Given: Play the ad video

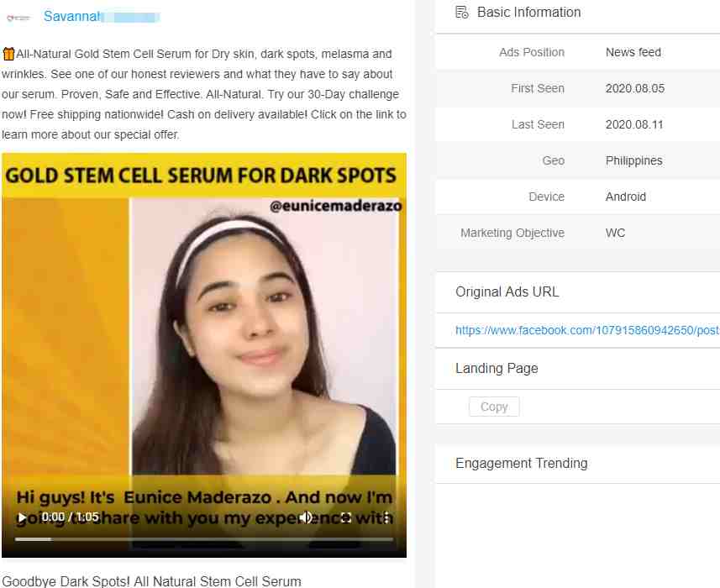Looking at the screenshot, I should pyautogui.click(x=22, y=517).
